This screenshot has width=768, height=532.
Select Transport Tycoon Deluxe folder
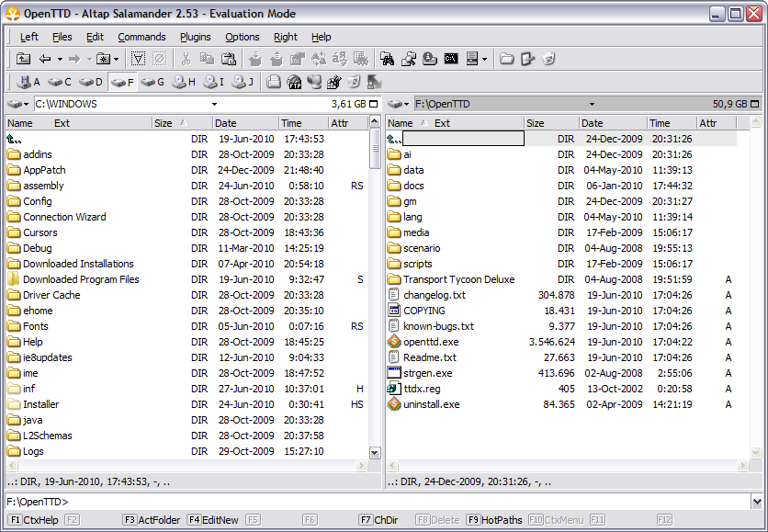tap(451, 279)
